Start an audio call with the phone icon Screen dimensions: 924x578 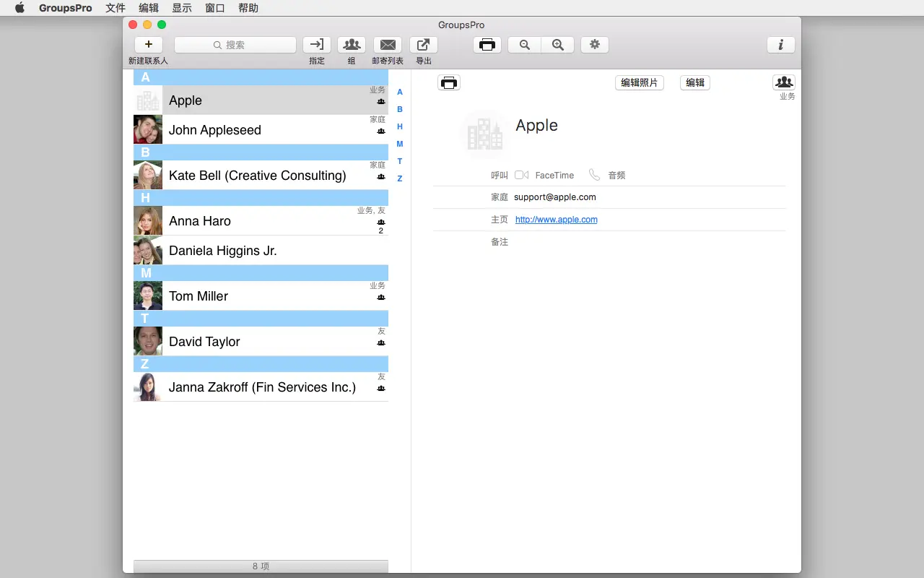tap(594, 175)
